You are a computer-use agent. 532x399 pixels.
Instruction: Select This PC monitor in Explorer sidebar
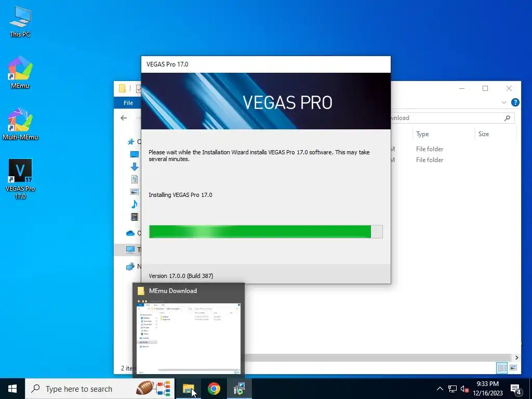130,250
